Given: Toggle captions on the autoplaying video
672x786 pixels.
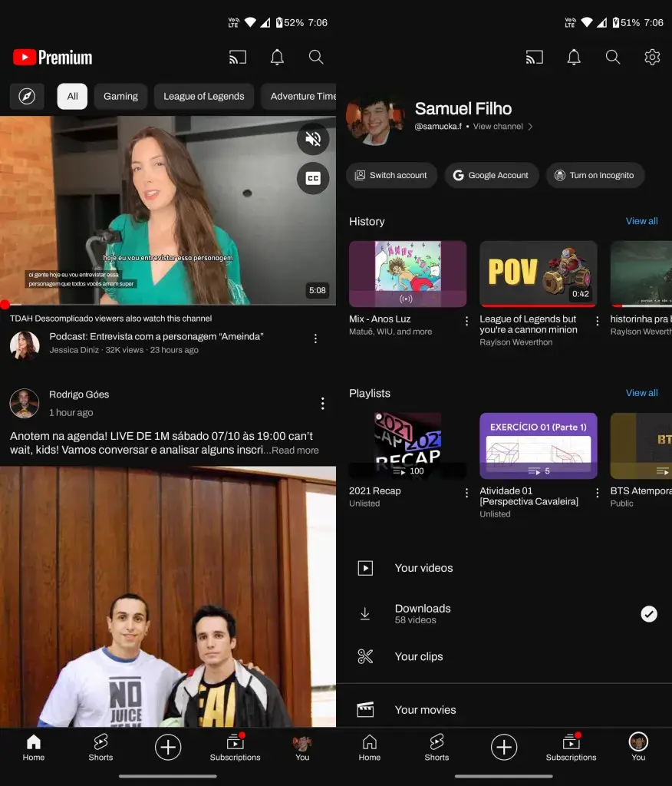Looking at the screenshot, I should 313,178.
